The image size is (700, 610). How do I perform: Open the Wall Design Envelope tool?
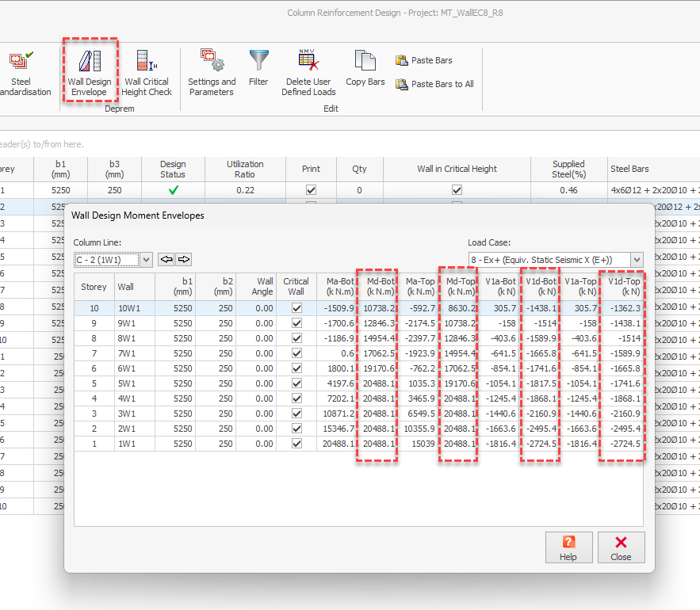coord(90,72)
